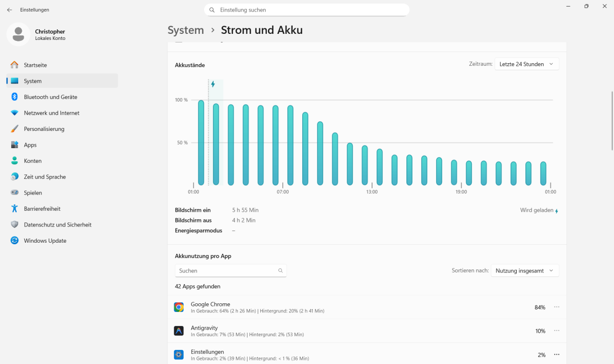Open the Bluetooth und Geräte settings icon
Screen dimensions: 614x364
[x=15, y=97]
